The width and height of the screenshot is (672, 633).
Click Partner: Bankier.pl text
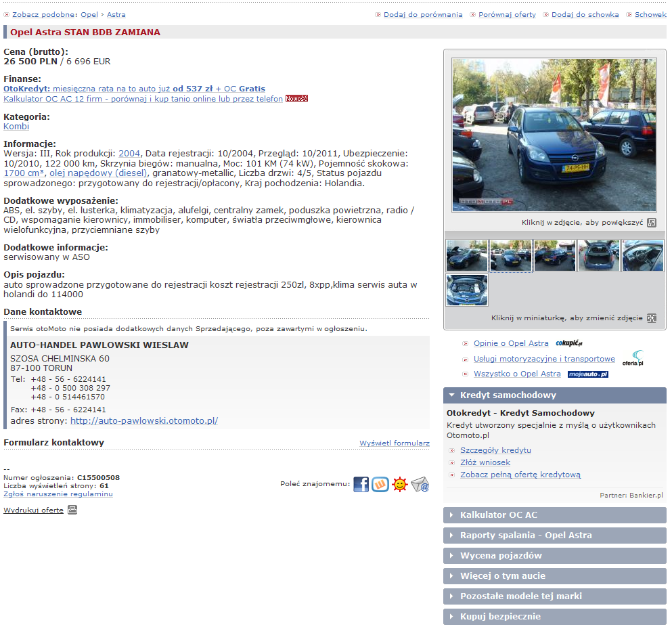point(631,496)
